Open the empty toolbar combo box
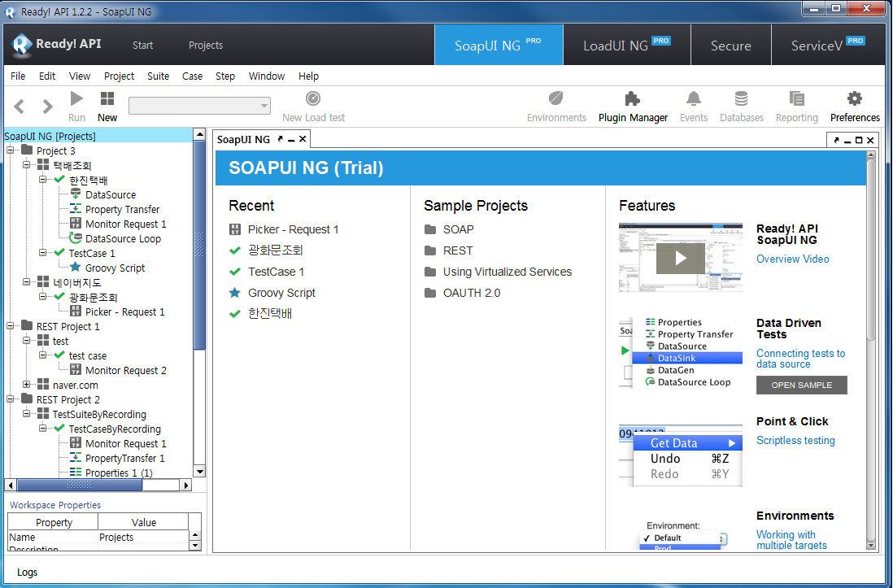Screen dimensions: 893x588 (199, 106)
